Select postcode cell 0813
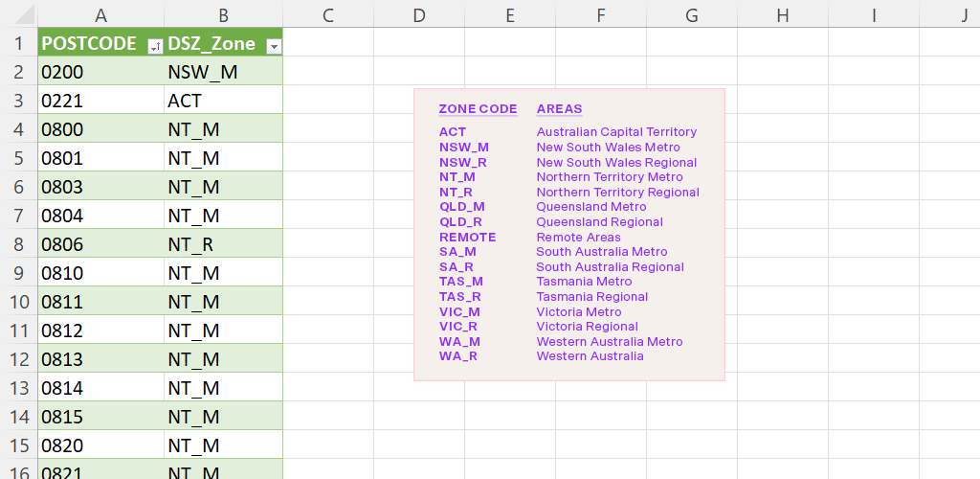This screenshot has width=980, height=479. point(100,359)
